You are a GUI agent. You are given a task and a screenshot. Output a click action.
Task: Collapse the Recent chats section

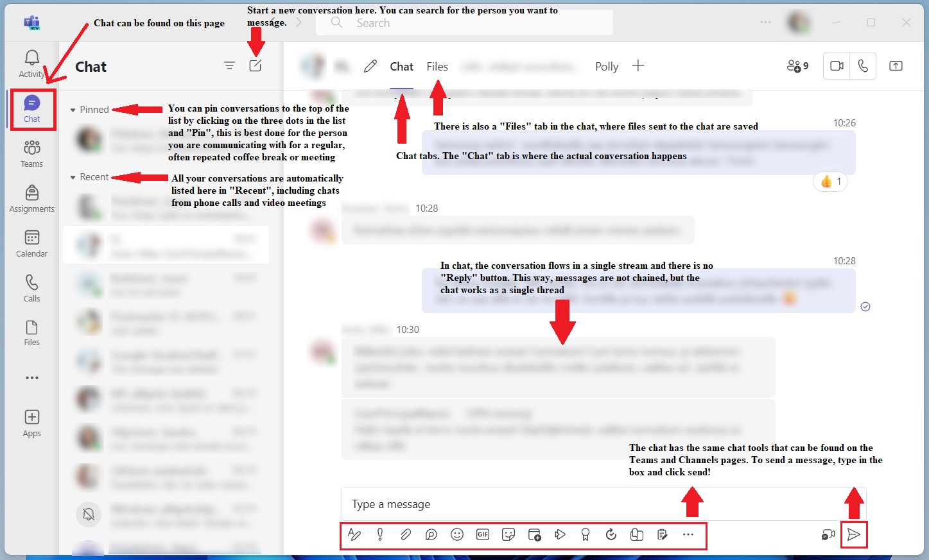coord(73,177)
